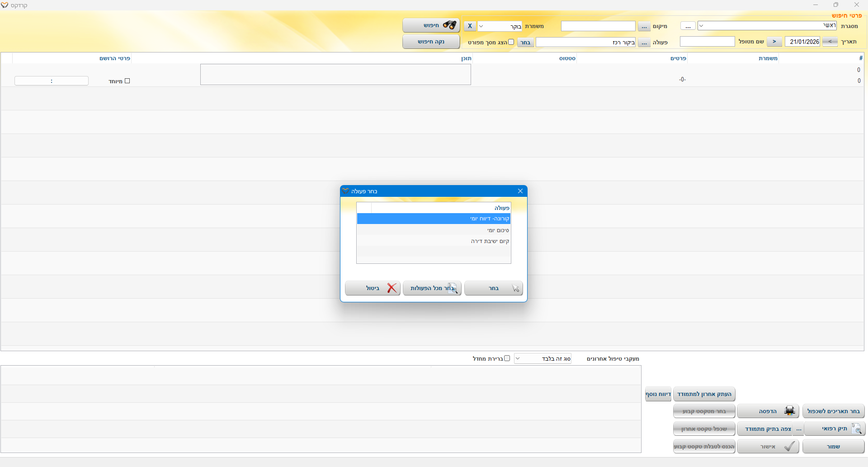
Task: Enable the הצג מסך מפורט checkbox
Action: [511, 42]
